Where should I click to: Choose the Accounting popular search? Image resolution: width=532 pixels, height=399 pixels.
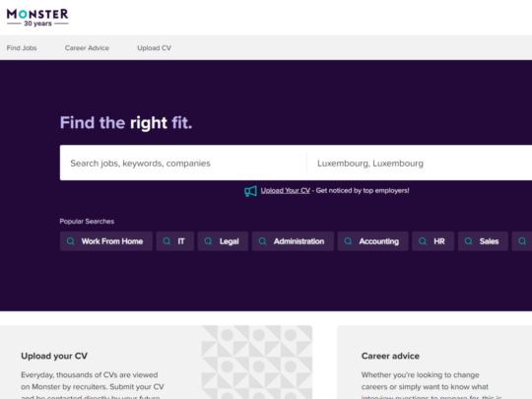pos(372,241)
